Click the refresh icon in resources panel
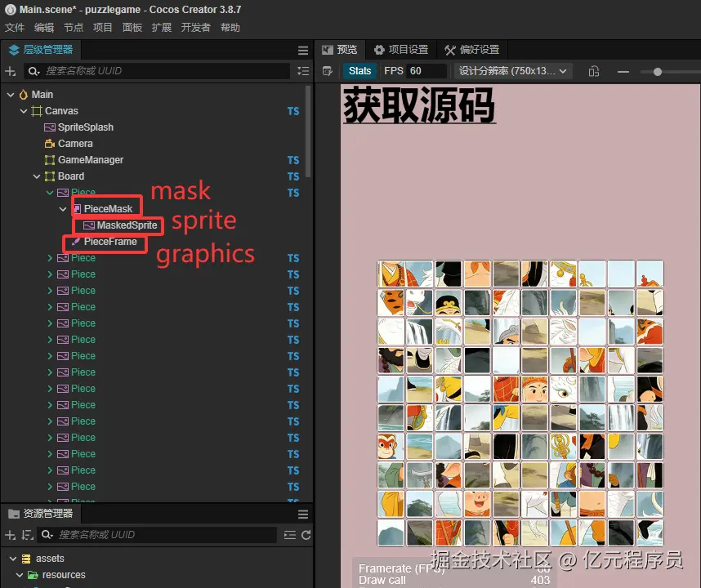Screen dimensions: 701x588 tap(304, 535)
